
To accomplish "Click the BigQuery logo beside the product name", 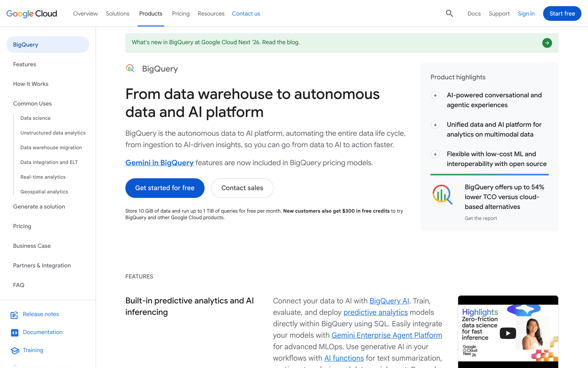I will pos(130,68).
